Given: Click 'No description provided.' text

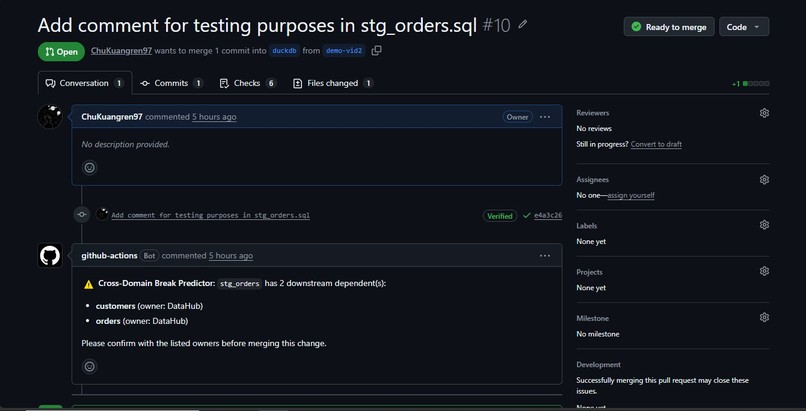Looking at the screenshot, I should pos(125,144).
